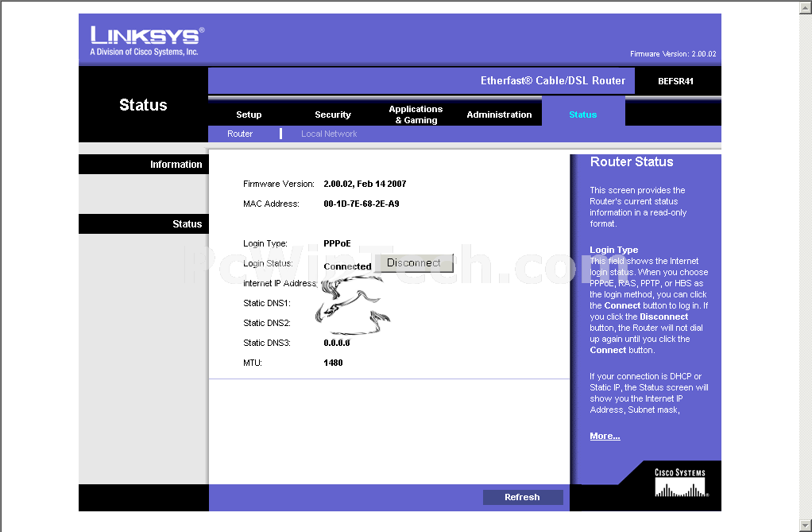Screen dimensions: 812x532
Task: Click the BEFSR41 model label
Action: [x=675, y=81]
